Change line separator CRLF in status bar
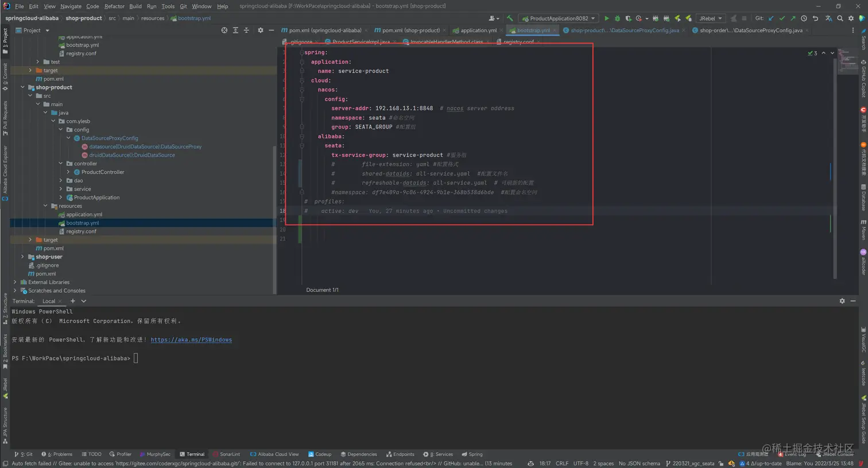868x468 pixels. pos(562,463)
